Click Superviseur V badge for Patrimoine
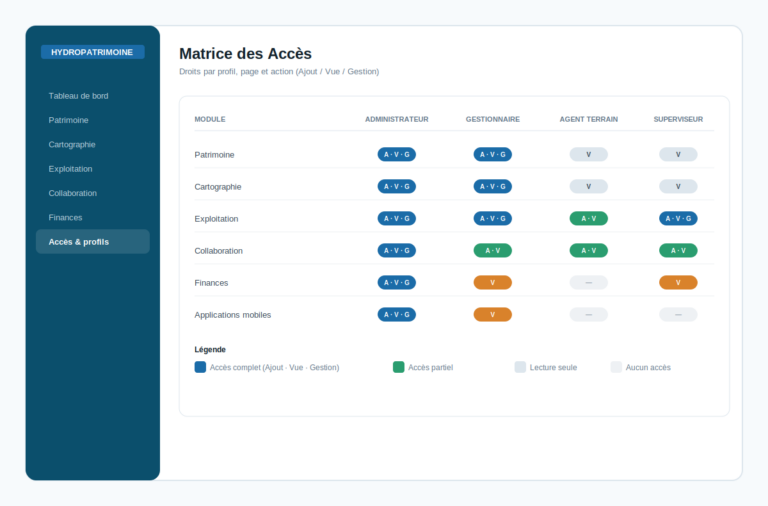Viewport: 768px width, 506px height. [x=678, y=154]
